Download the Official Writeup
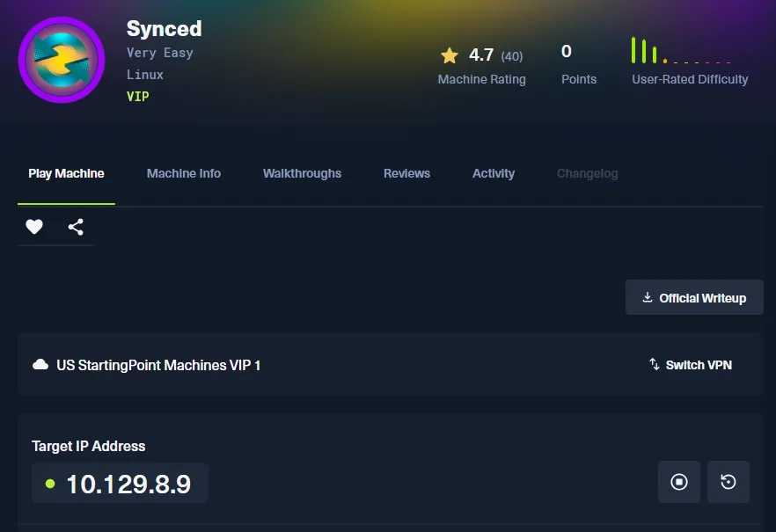Image resolution: width=776 pixels, height=532 pixels. tap(694, 297)
